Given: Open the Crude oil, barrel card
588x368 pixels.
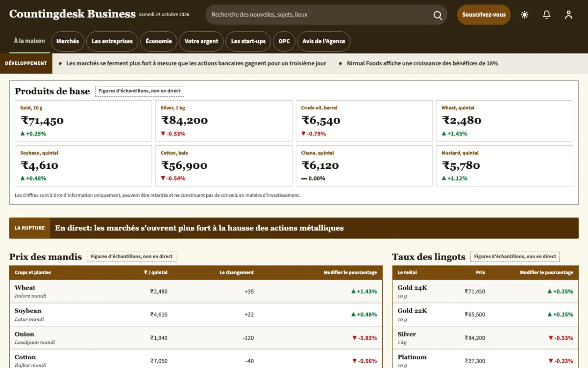Looking at the screenshot, I should (x=364, y=121).
